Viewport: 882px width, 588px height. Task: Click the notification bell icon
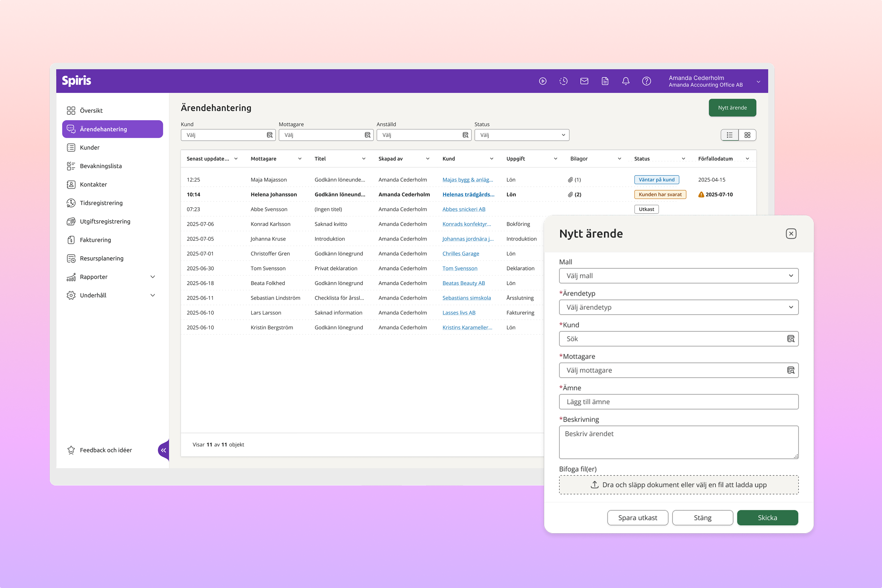point(625,81)
